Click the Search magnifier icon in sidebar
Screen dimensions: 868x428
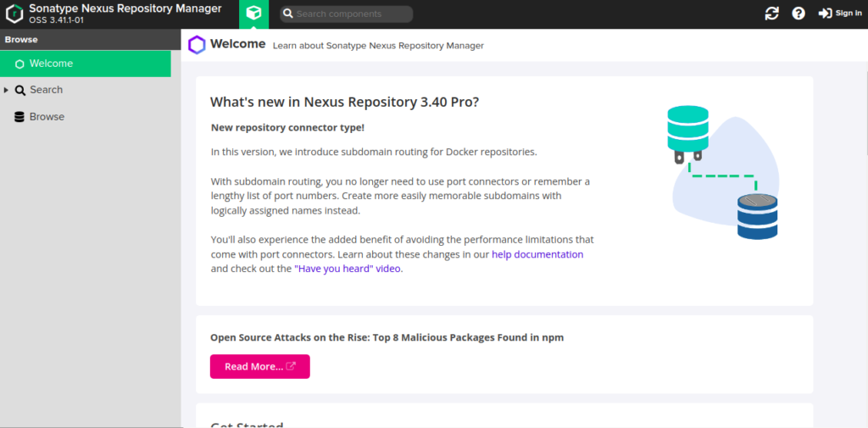click(20, 90)
